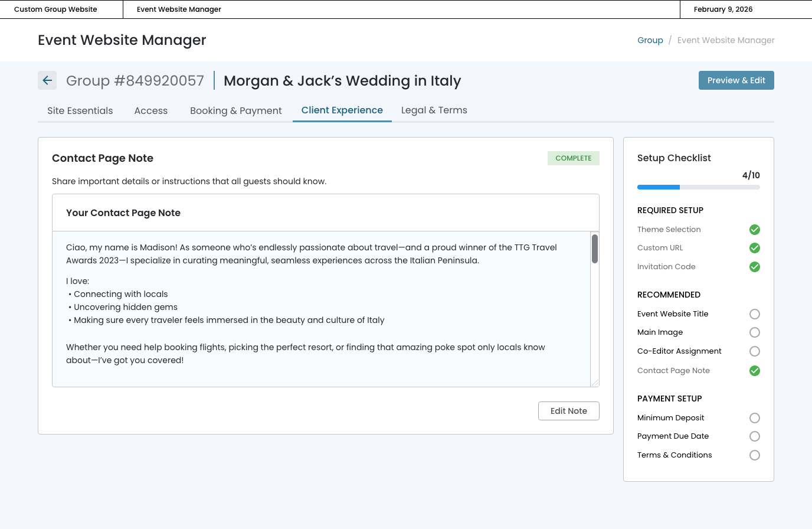Viewport: 812px width, 529px height.
Task: Click Invitation Code green checkmark icon
Action: (754, 267)
